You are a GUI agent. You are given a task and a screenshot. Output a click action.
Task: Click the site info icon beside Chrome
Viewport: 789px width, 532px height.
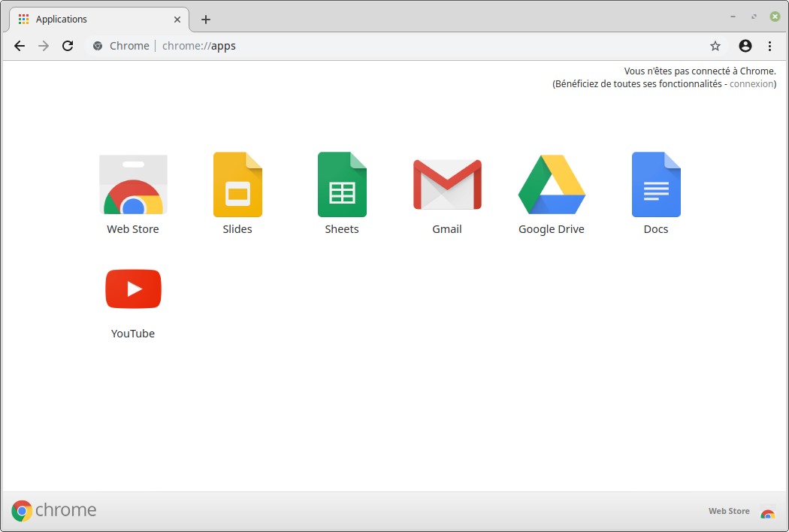[x=98, y=46]
